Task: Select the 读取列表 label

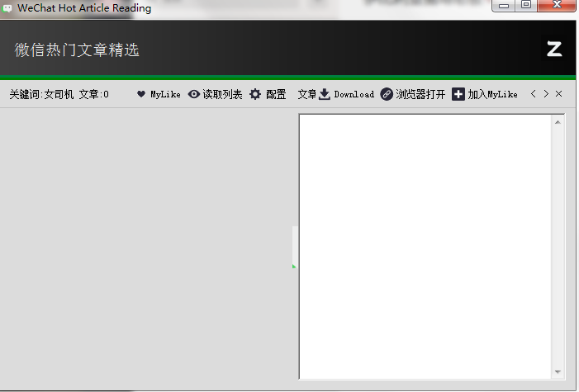Action: point(222,95)
